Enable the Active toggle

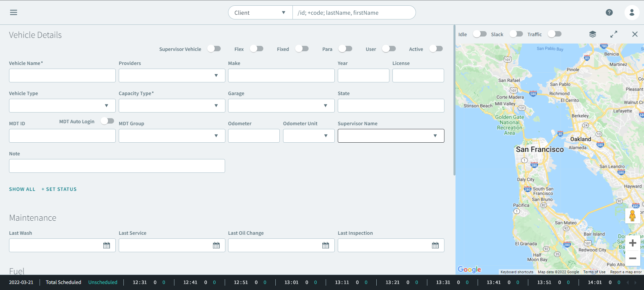point(436,49)
